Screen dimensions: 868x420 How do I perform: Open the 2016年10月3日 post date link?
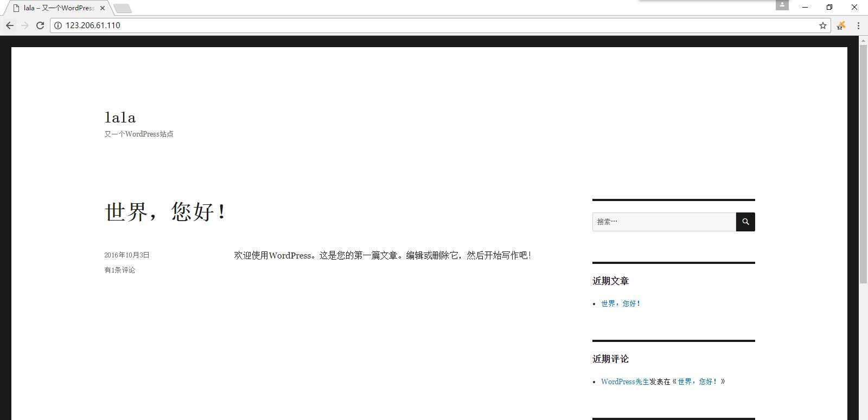tap(127, 255)
